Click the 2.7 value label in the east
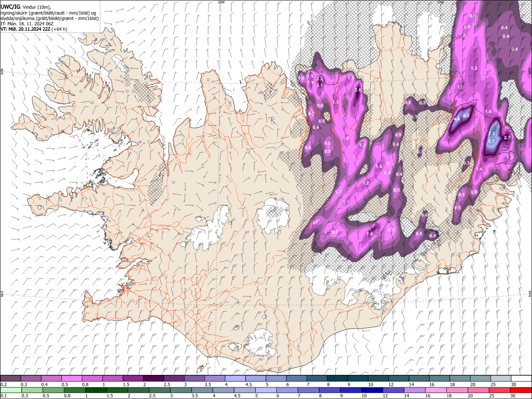The height and width of the screenshot is (399, 532). click(x=507, y=138)
